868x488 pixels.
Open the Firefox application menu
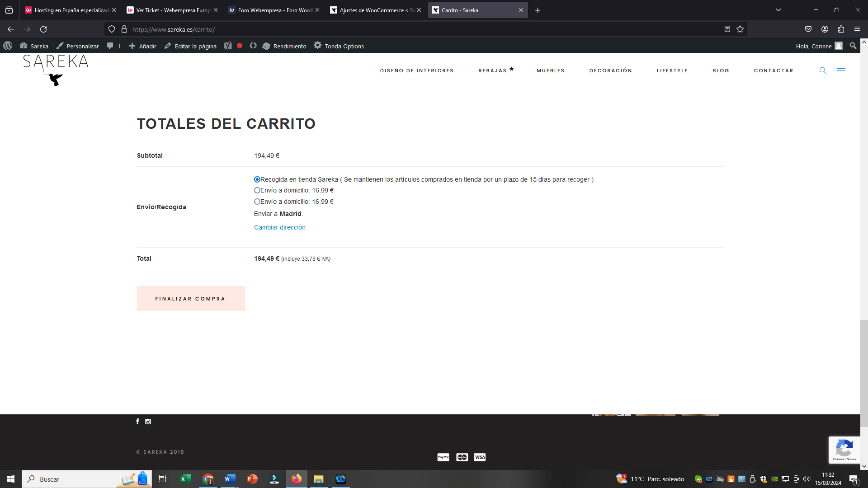pos(857,29)
